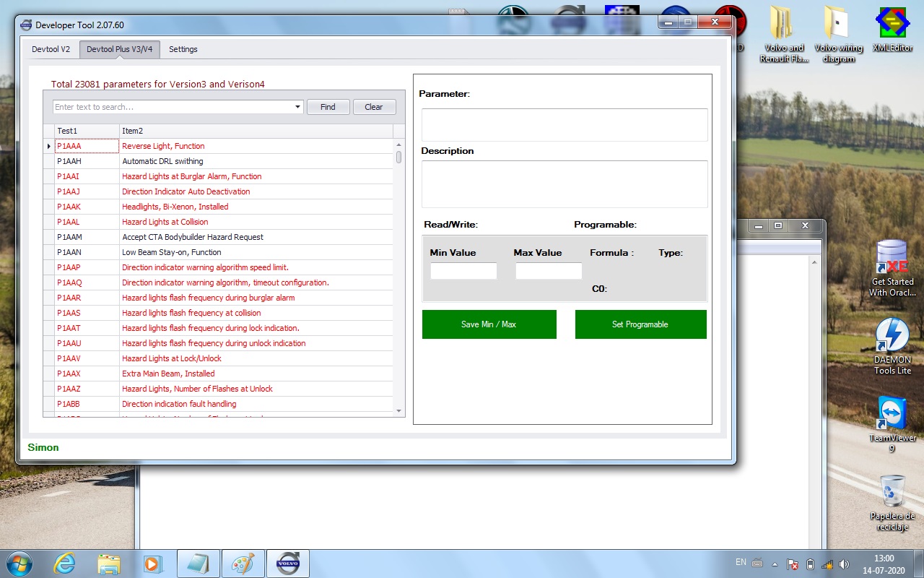Select the P1AAA row selector arrow
The width and height of the screenshot is (924, 578).
tap(49, 146)
